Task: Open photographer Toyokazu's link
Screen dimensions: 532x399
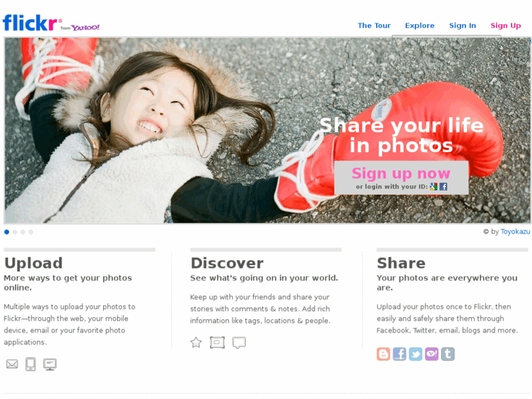Action: click(x=515, y=231)
